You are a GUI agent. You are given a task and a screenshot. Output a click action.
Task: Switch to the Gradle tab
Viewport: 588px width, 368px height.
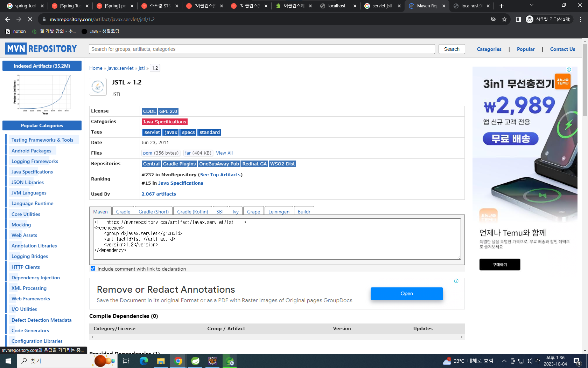point(123,211)
